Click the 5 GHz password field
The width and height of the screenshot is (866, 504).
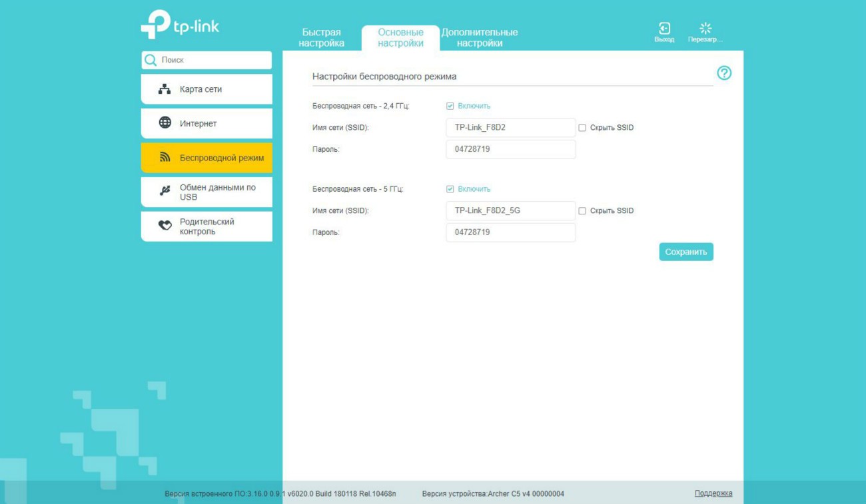(510, 232)
